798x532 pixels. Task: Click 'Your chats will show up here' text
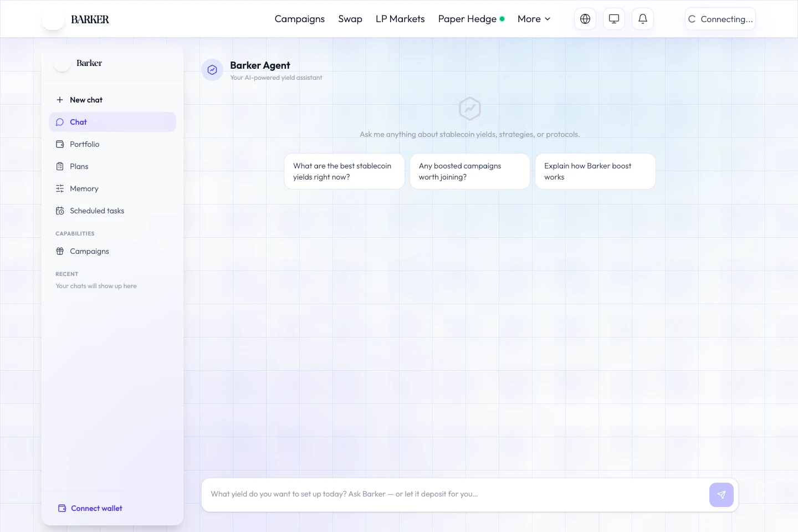click(96, 286)
